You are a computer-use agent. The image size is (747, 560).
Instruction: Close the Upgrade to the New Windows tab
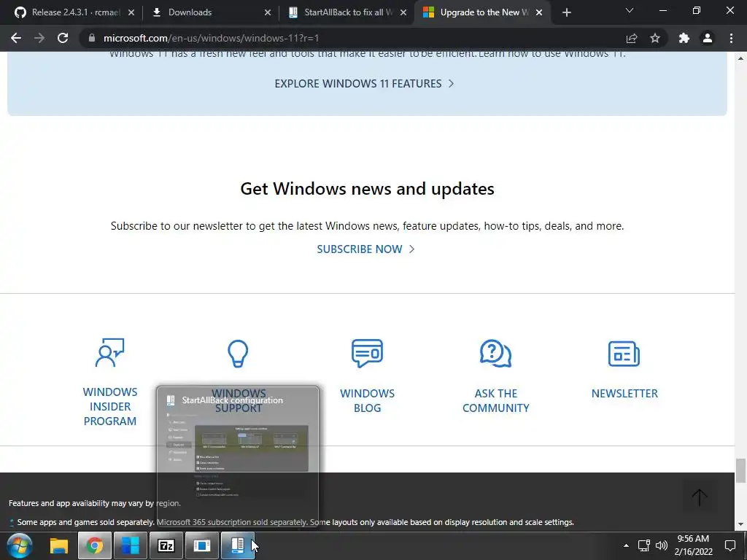[x=539, y=13]
